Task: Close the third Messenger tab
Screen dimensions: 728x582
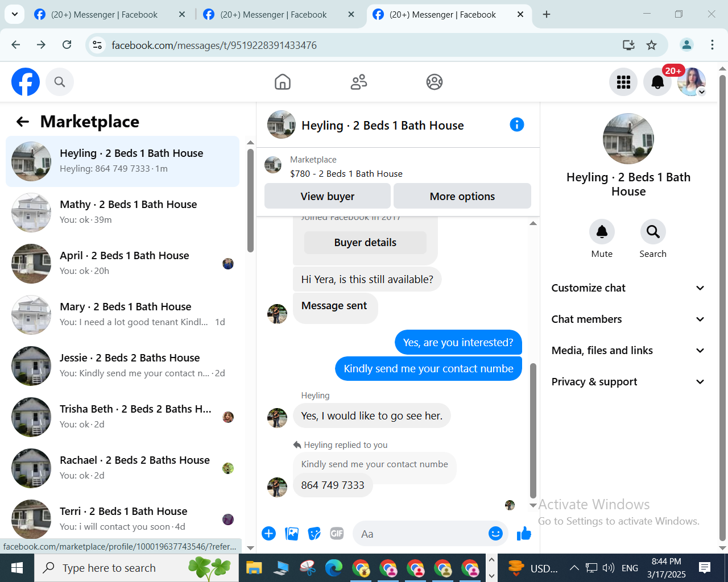Action: tap(520, 15)
